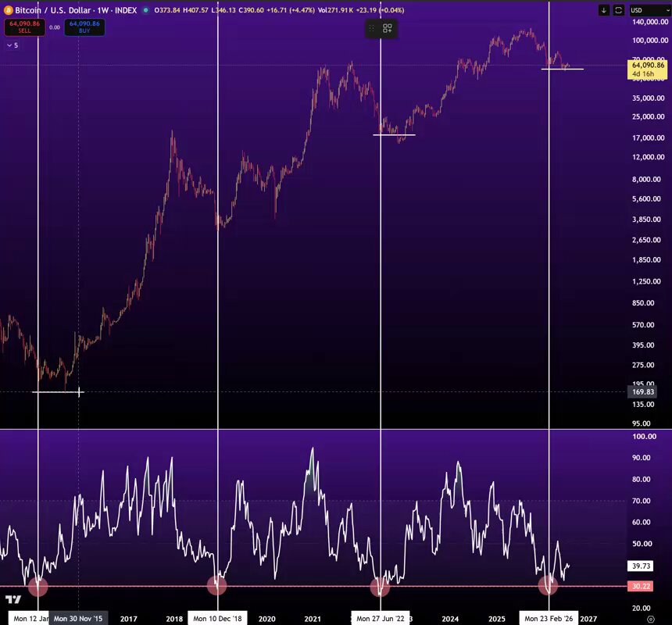Click the 12,000.00 price scale label
This screenshot has height=625, width=672.
649,157
